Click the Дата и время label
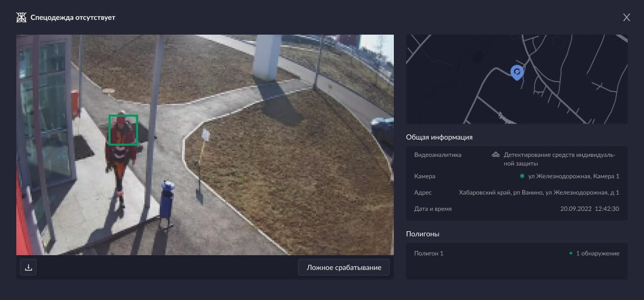This screenshot has width=644, height=300. coord(433,209)
